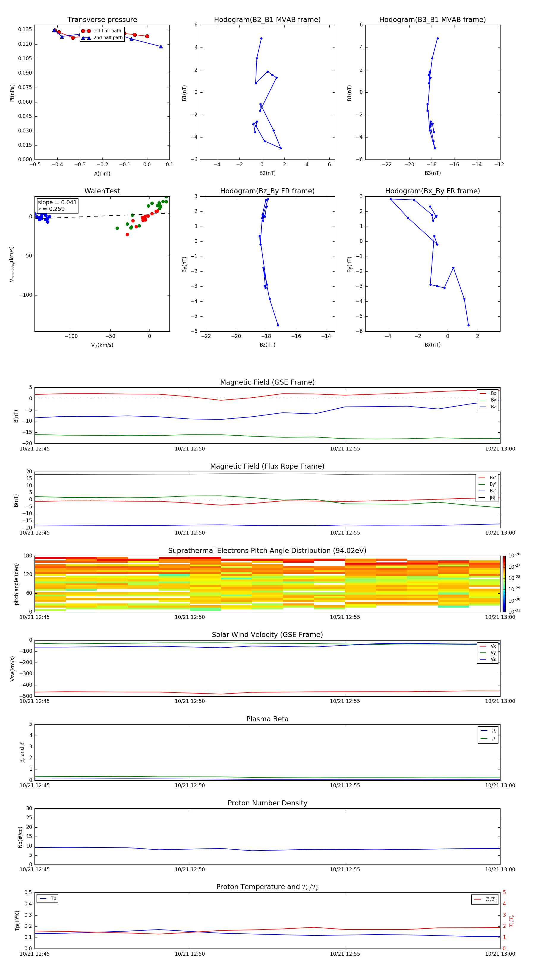The image size is (535, 980).
Task: Select the "Np(#/cc)" y-axis label
Action: 20,837
